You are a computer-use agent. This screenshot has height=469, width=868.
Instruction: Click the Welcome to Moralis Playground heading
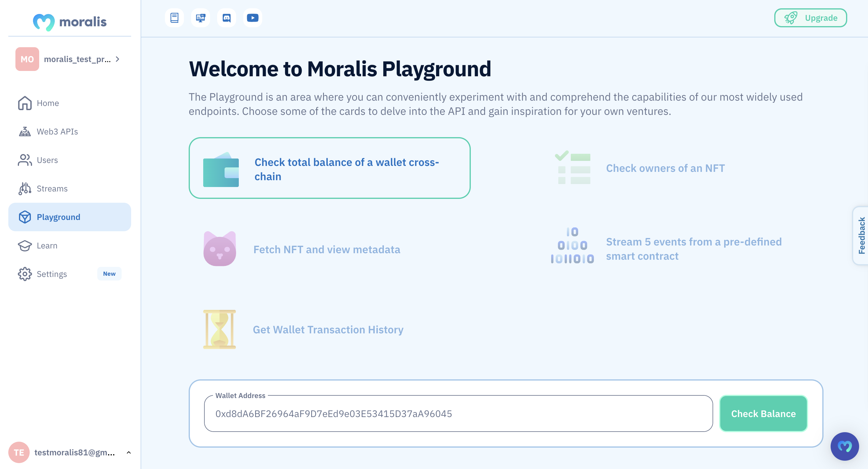[340, 69]
